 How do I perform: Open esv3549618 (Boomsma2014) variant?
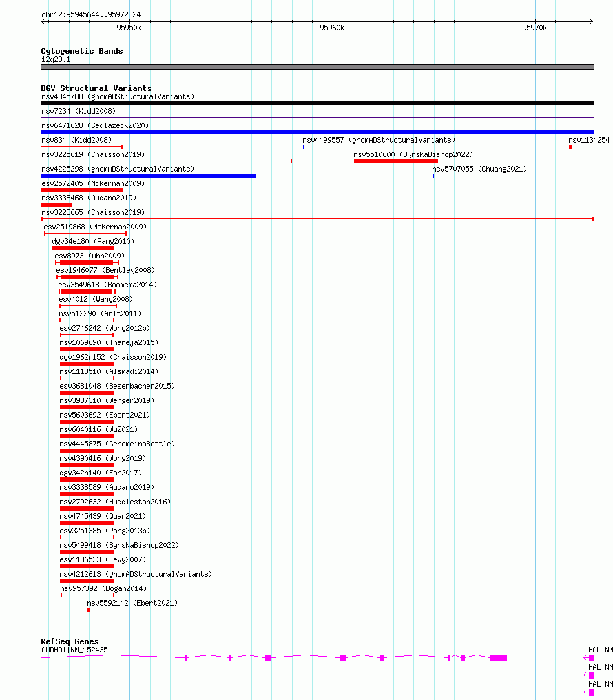107,285
